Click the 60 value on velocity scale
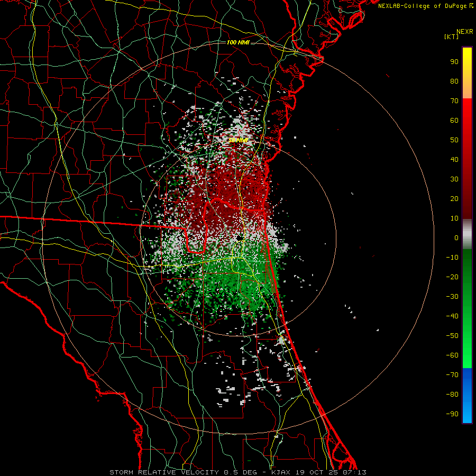The height and width of the screenshot is (476, 476). tap(454, 121)
